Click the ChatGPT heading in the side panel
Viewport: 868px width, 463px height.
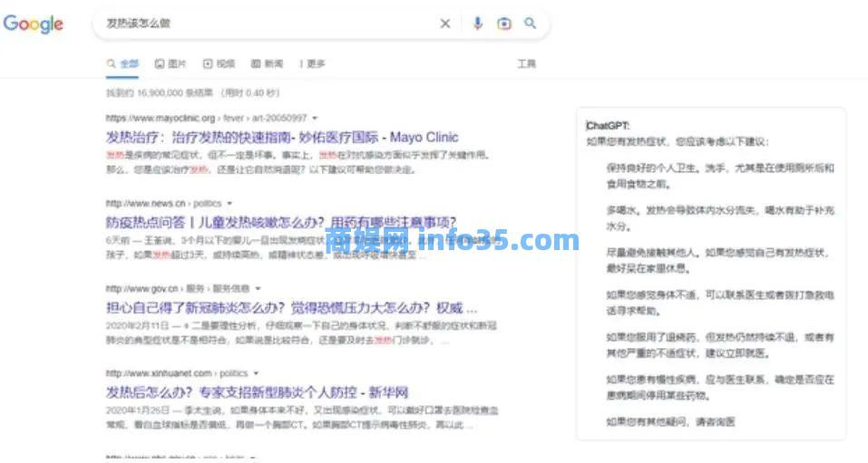[x=608, y=126]
